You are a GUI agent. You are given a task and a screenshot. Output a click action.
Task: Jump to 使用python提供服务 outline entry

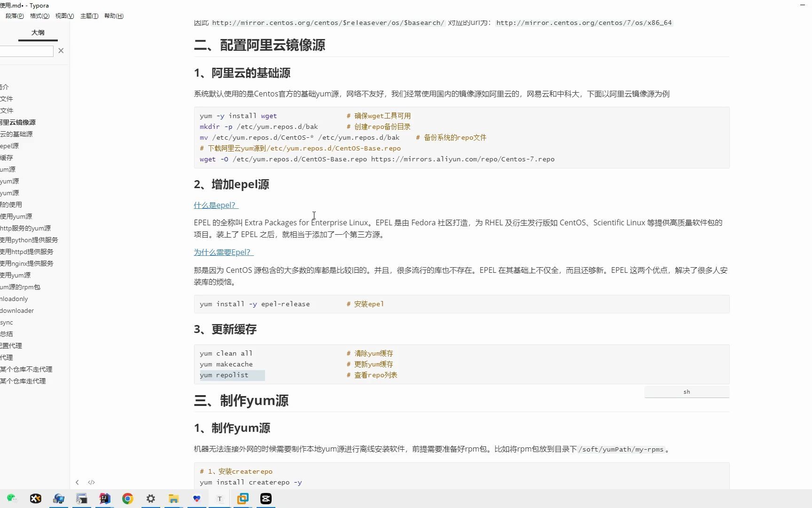click(x=29, y=240)
